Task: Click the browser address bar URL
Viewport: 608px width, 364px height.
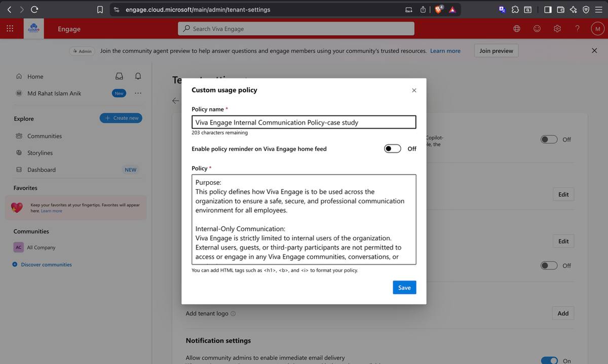Action: point(198,10)
